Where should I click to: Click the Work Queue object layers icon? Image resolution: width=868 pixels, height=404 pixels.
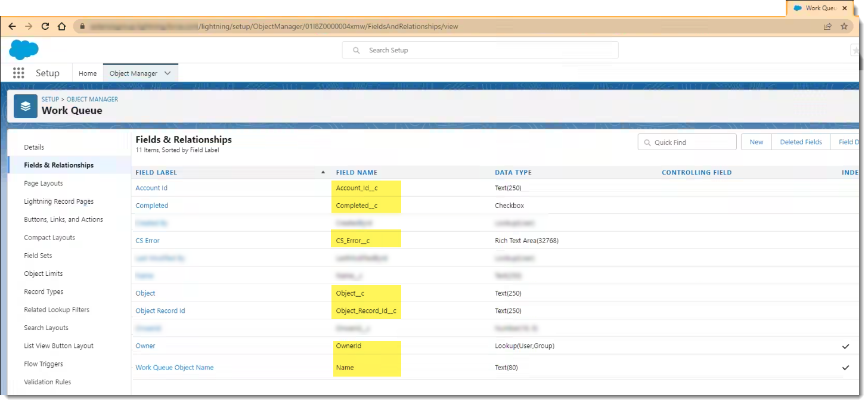tap(25, 106)
